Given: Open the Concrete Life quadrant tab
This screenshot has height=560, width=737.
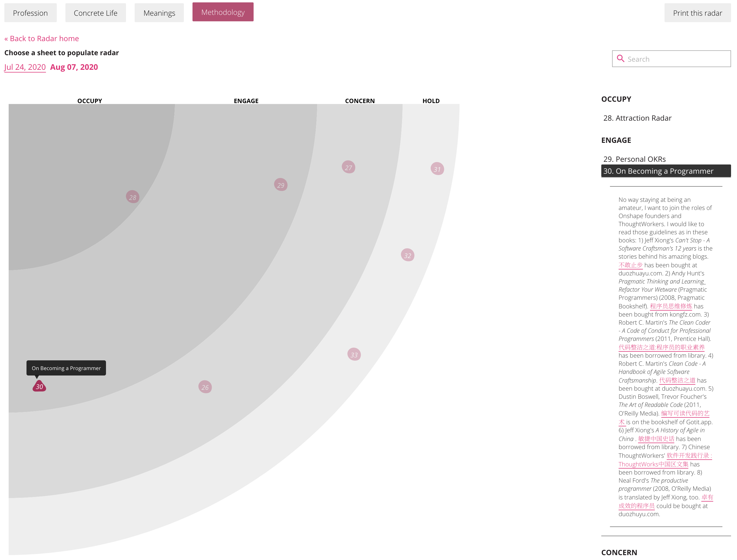Looking at the screenshot, I should tap(95, 13).
